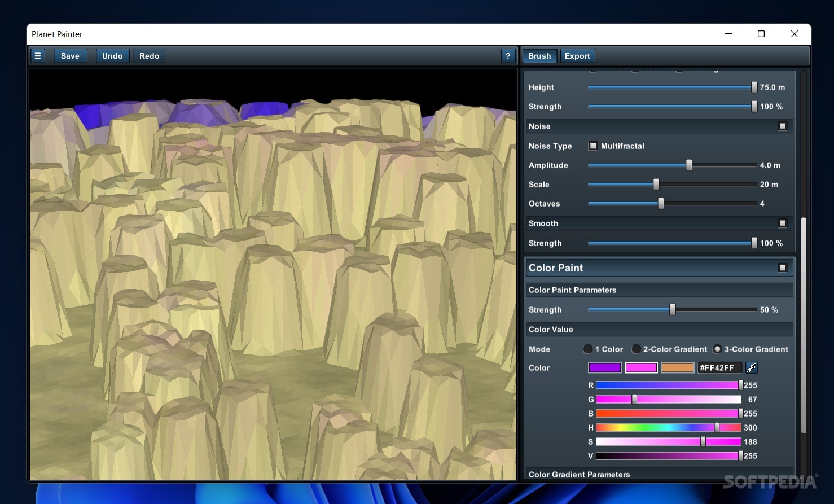Image resolution: width=834 pixels, height=504 pixels.
Task: Adjust the B channel slider
Action: 669,414
